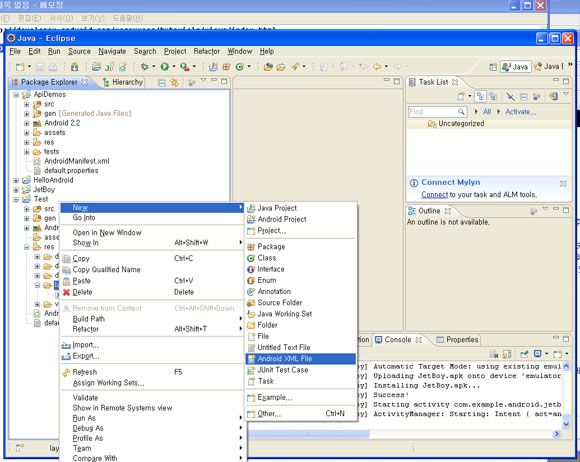Open the Debug button dropdown arrow
This screenshot has width=580, height=462.
(154, 67)
